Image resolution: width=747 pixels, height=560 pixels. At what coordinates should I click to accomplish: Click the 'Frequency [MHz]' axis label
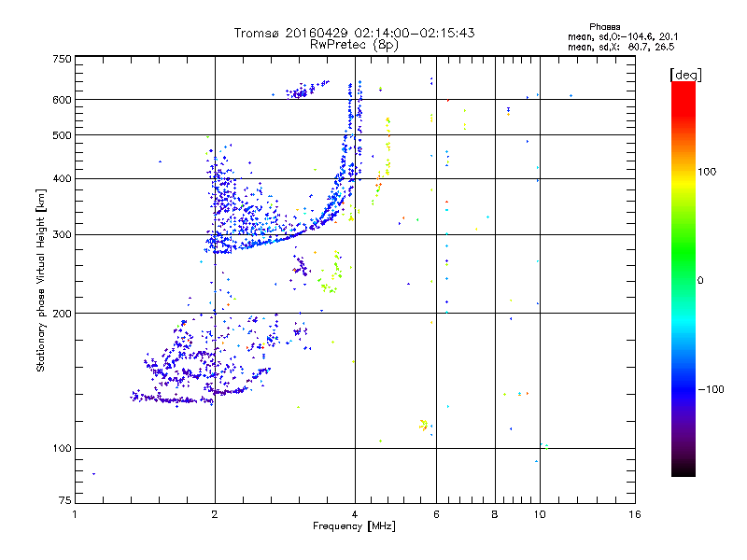pos(354,526)
